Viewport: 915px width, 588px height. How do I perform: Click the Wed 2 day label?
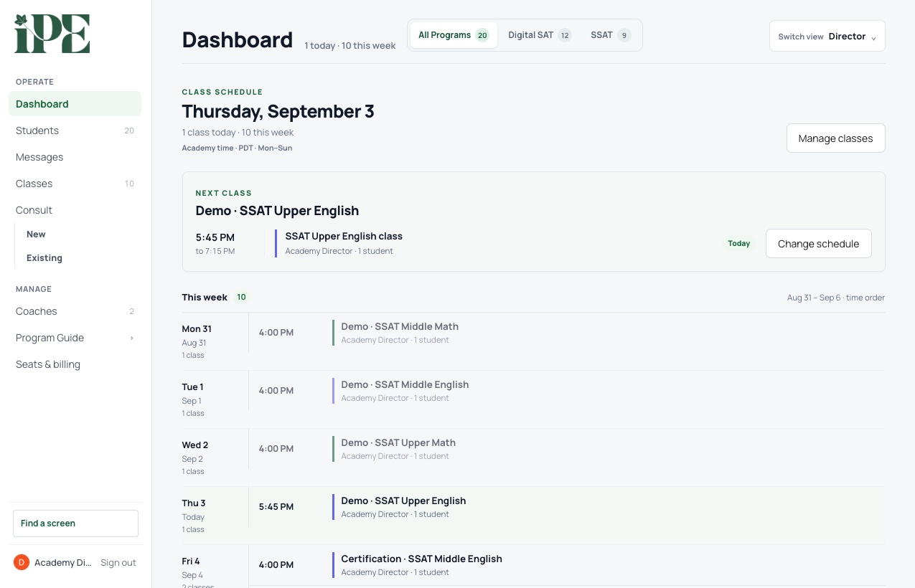pos(195,445)
